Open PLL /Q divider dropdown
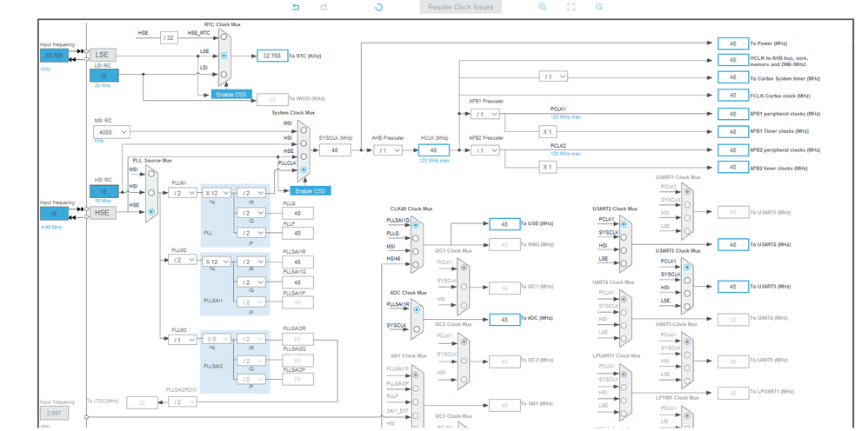The width and height of the screenshot is (868, 431). pyautogui.click(x=251, y=213)
